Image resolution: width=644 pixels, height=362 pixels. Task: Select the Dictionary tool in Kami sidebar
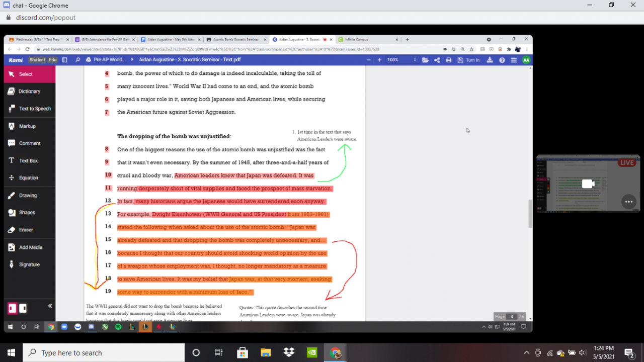29,92
